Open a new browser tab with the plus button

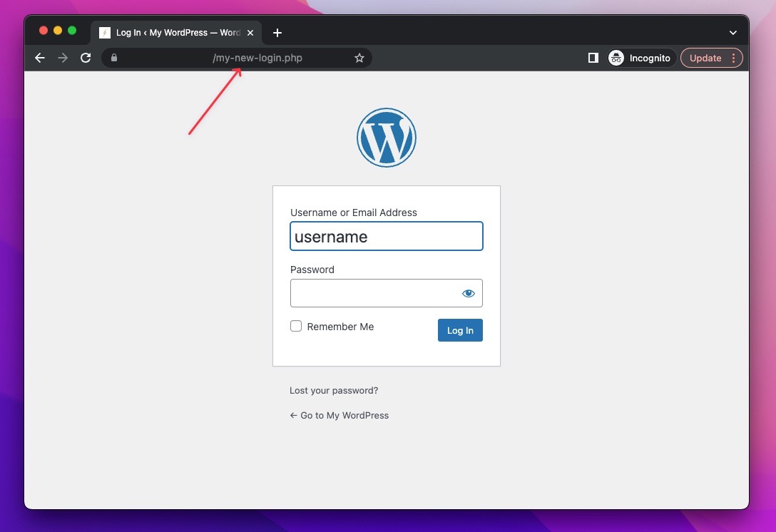tap(277, 32)
